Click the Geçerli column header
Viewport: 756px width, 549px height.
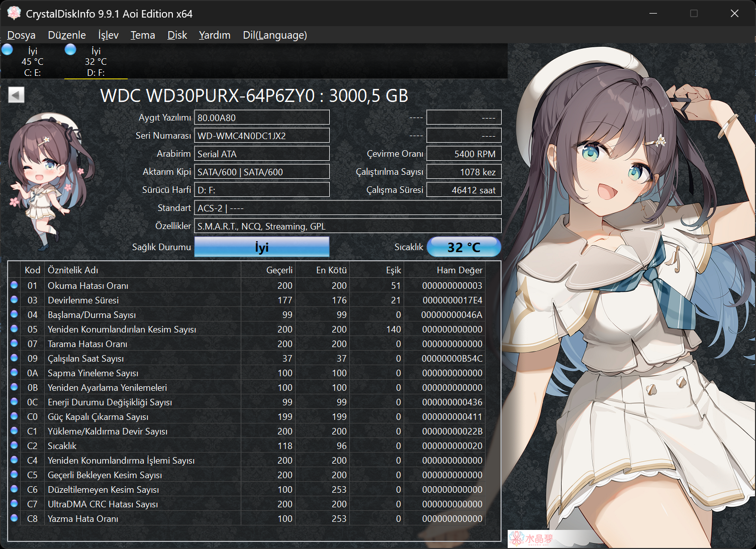[x=268, y=270]
